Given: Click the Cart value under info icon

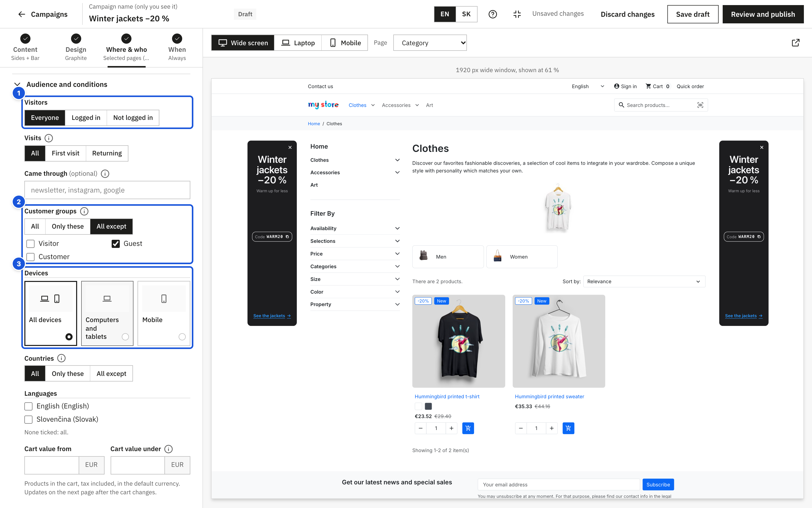Looking at the screenshot, I should (x=169, y=449).
